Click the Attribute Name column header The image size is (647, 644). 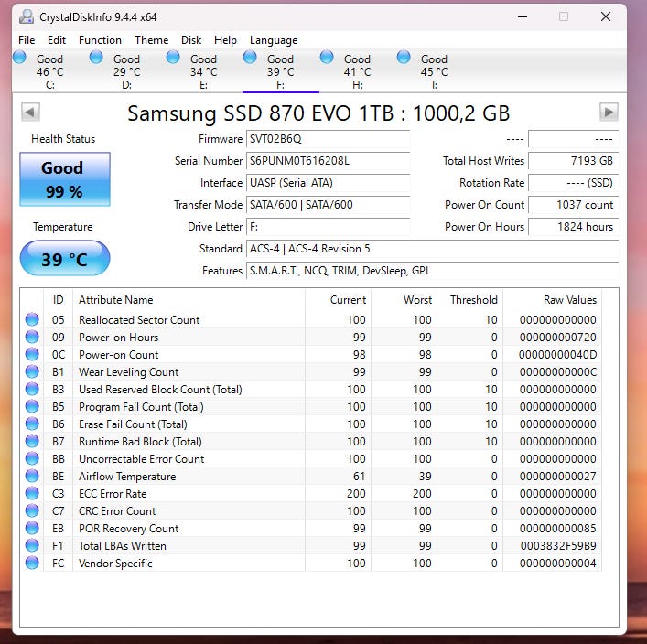pos(189,300)
